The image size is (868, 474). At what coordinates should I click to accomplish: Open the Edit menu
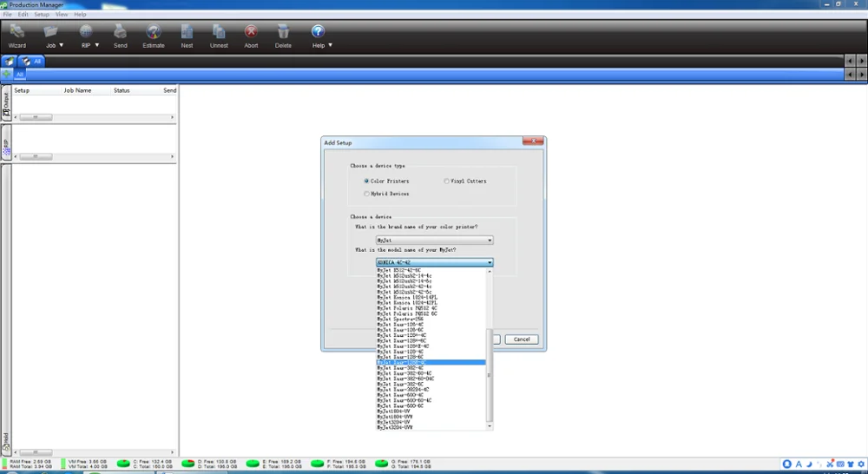tap(23, 15)
